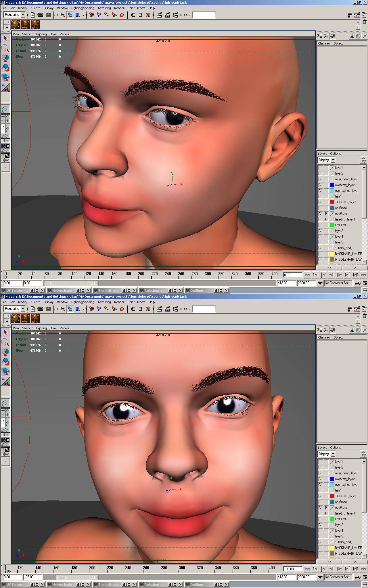This screenshot has width=368, height=588.
Task: Click IPR render icon in upper window
Action: [x=167, y=15]
